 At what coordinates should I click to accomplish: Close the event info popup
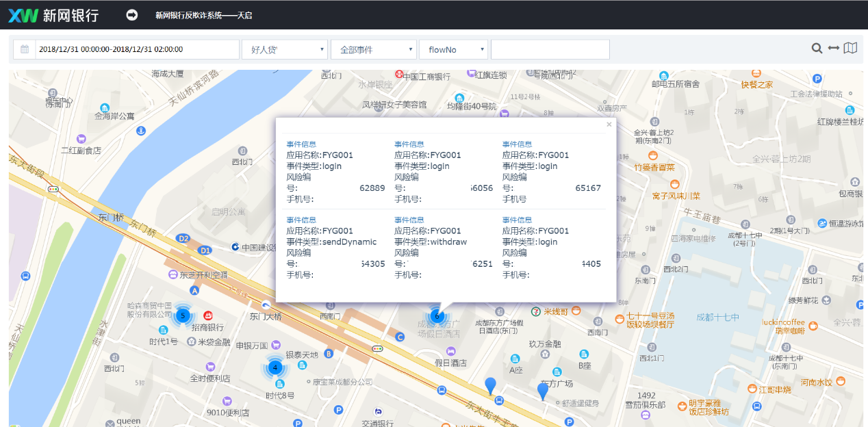coord(609,125)
